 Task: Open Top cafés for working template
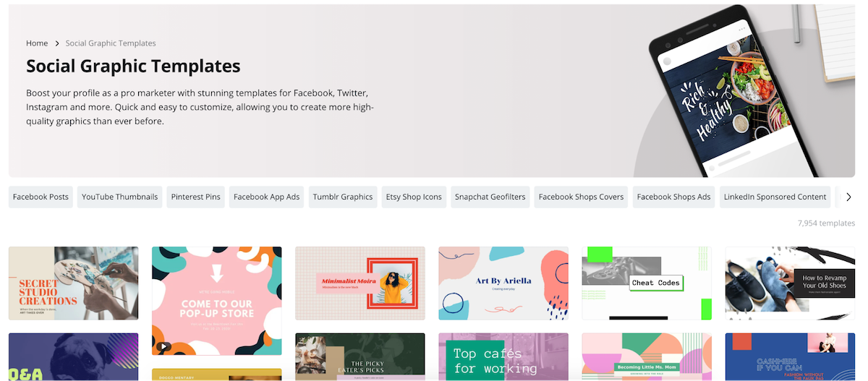pyautogui.click(x=503, y=356)
